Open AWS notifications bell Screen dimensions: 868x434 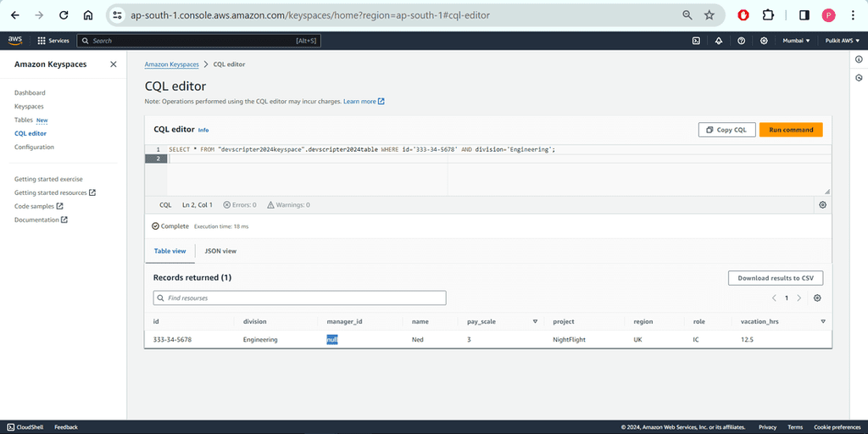(x=719, y=41)
